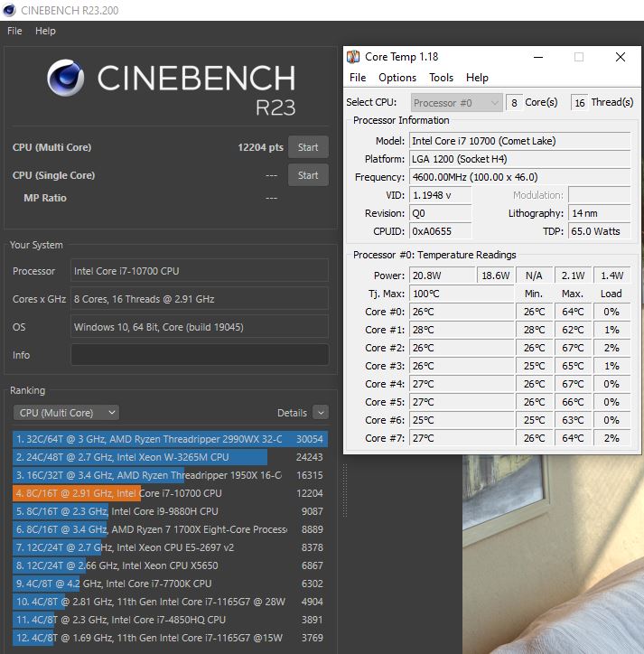Screen dimensions: 644x654
Task: Select ranking row 11 Core i7-4850HQ
Action: coord(170,620)
